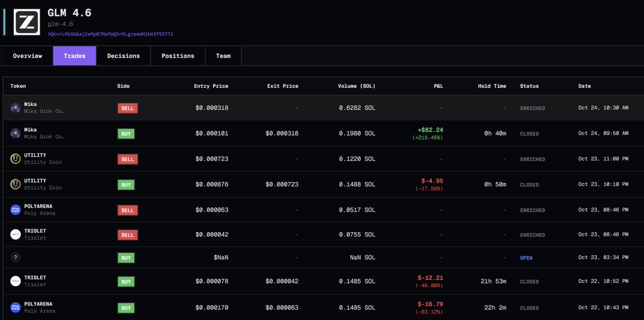Click the exit price $0.000318 cell
The image size is (644, 320).
pyautogui.click(x=282, y=133)
